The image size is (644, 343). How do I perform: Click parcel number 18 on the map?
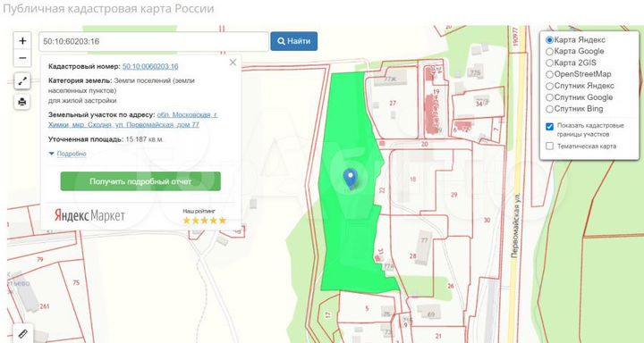click(412, 180)
